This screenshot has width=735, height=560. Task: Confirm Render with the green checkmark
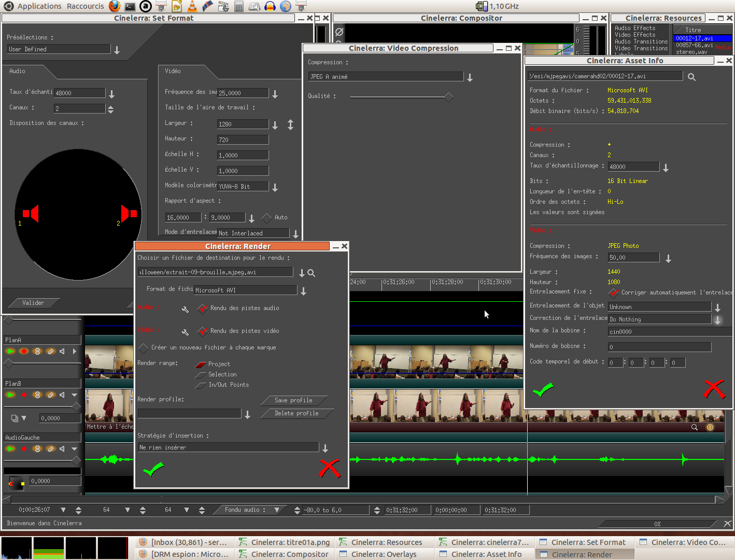click(153, 469)
